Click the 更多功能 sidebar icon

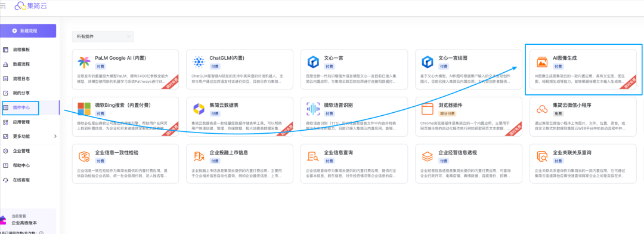point(6,136)
